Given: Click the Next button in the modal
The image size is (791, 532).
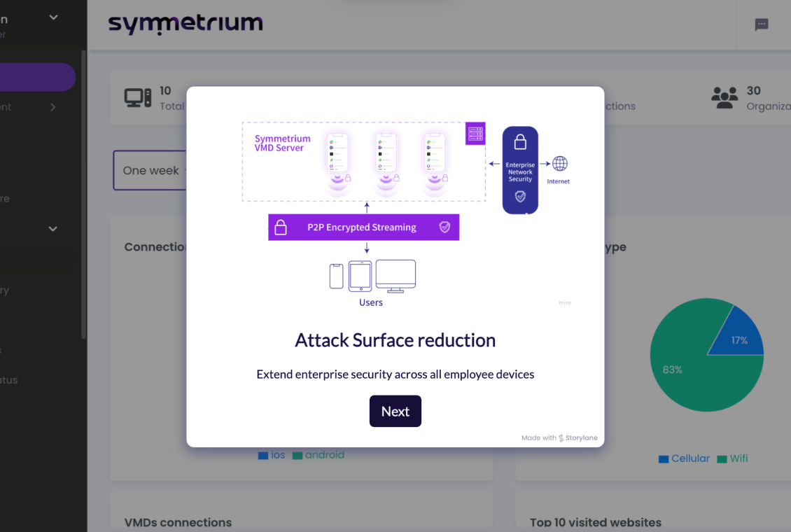Looking at the screenshot, I should [395, 411].
